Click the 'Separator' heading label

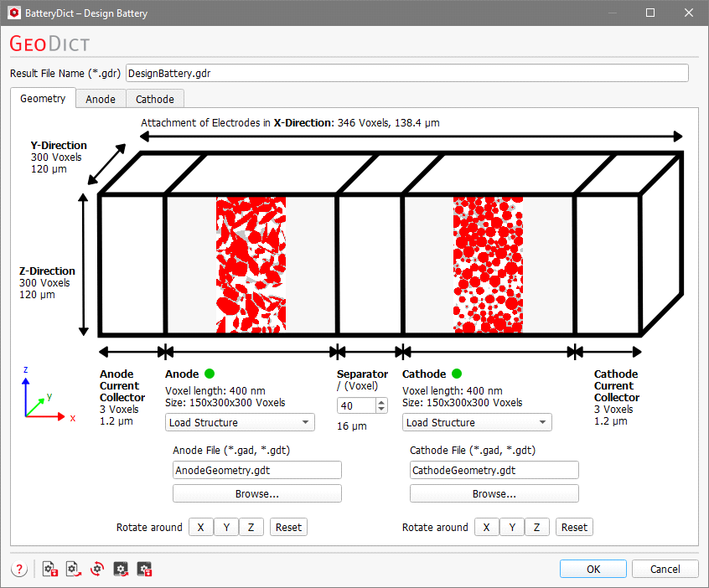[362, 374]
